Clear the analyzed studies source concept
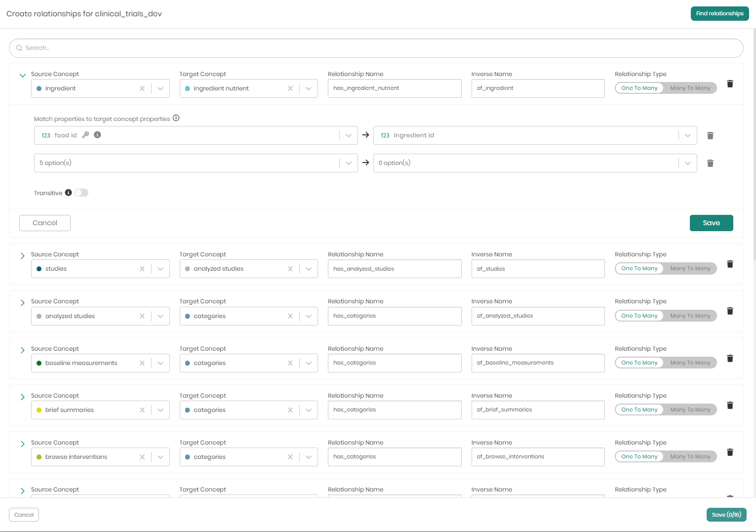The width and height of the screenshot is (756, 532). [x=142, y=316]
